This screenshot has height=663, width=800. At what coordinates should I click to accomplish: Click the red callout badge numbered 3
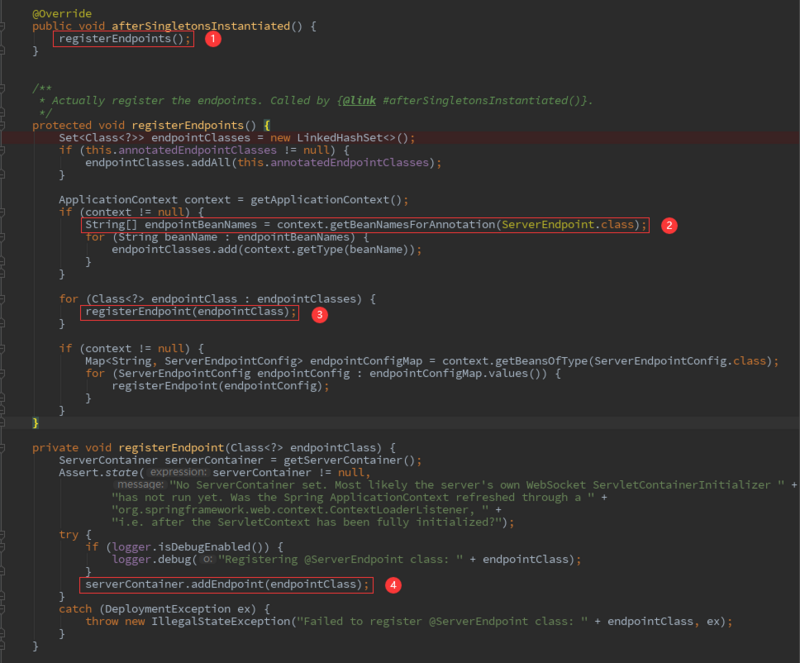click(x=318, y=314)
